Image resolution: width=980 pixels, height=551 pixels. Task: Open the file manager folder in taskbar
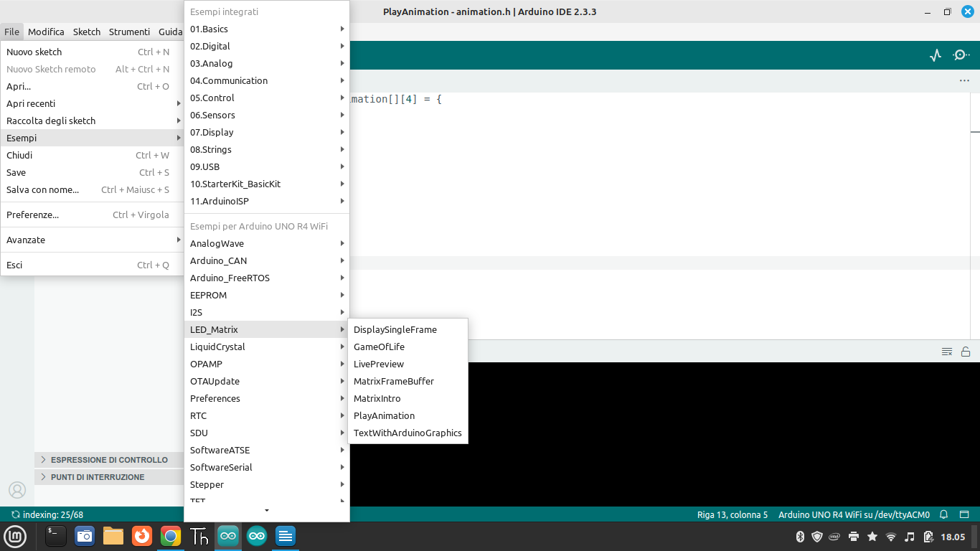[x=113, y=536]
